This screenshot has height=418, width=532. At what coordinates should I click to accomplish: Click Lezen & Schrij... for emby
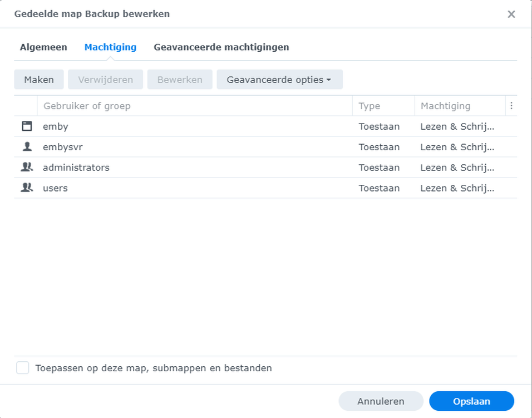457,126
